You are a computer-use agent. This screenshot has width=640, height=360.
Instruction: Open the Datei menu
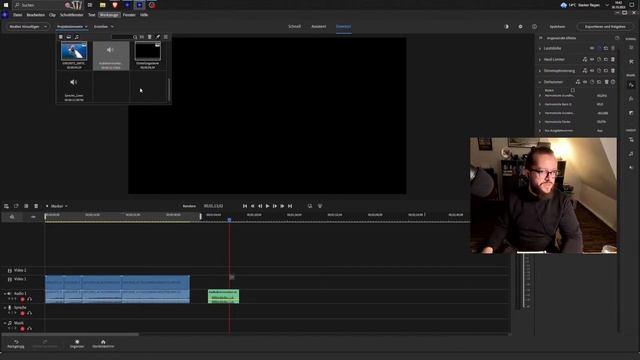(x=18, y=15)
